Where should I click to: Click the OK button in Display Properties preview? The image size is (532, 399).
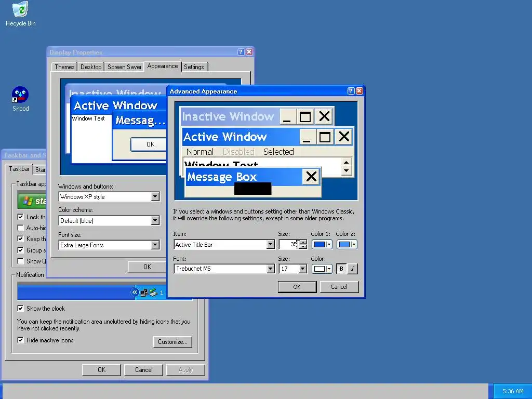tap(149, 144)
